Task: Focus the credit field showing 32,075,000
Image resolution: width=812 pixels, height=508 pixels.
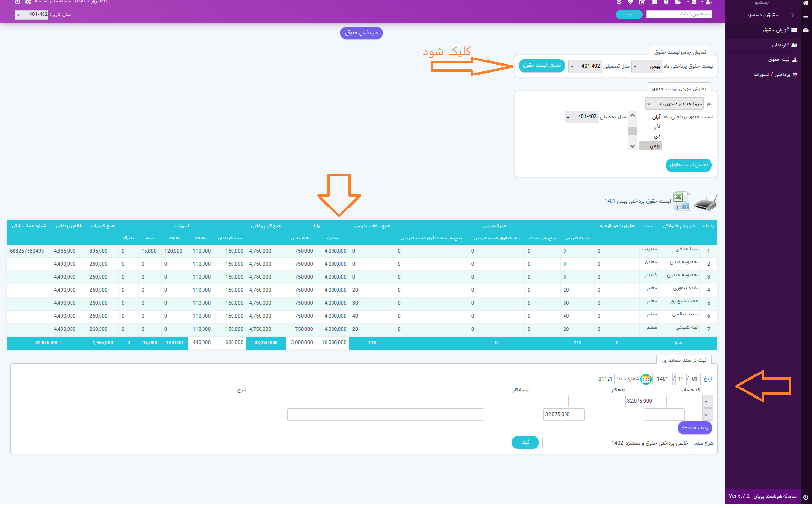Action: pyautogui.click(x=564, y=415)
